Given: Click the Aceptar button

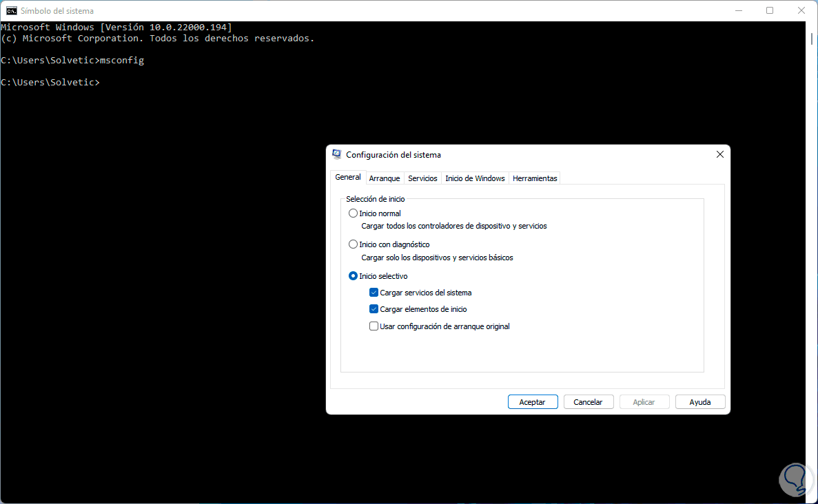Looking at the screenshot, I should click(533, 402).
